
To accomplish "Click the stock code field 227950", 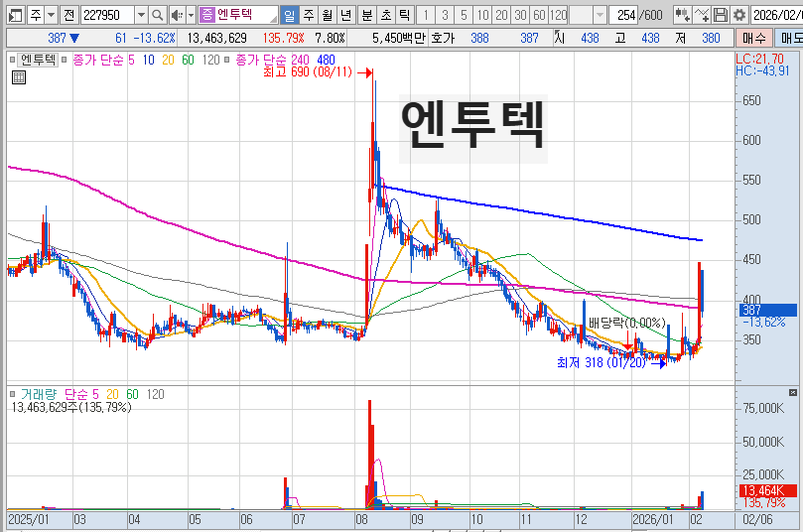I will point(107,15).
